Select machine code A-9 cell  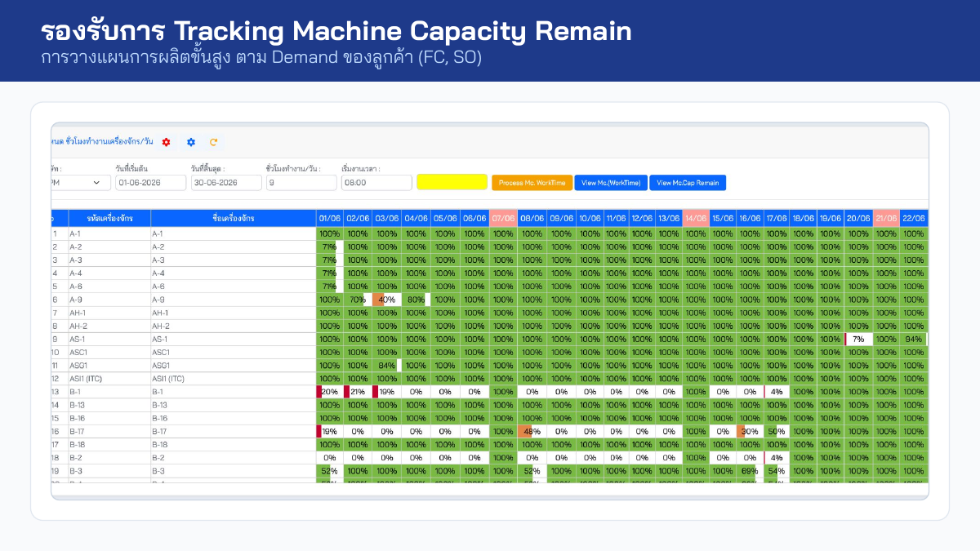[108, 300]
